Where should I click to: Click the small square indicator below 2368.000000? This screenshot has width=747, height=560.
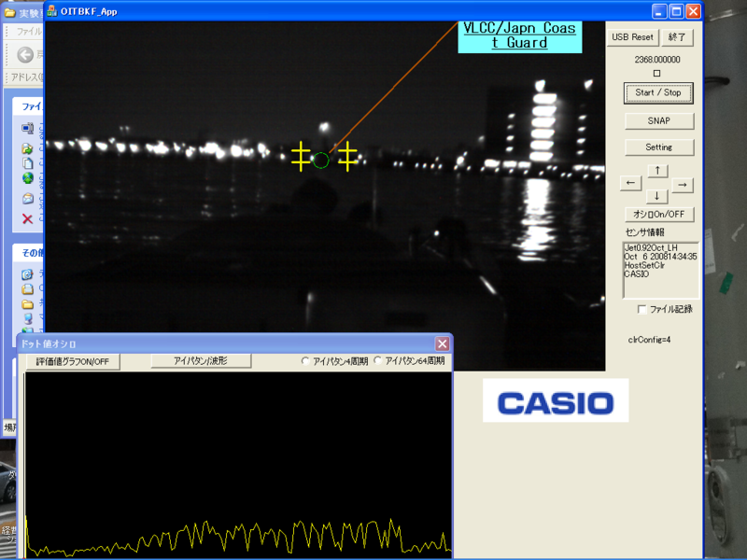click(x=657, y=73)
